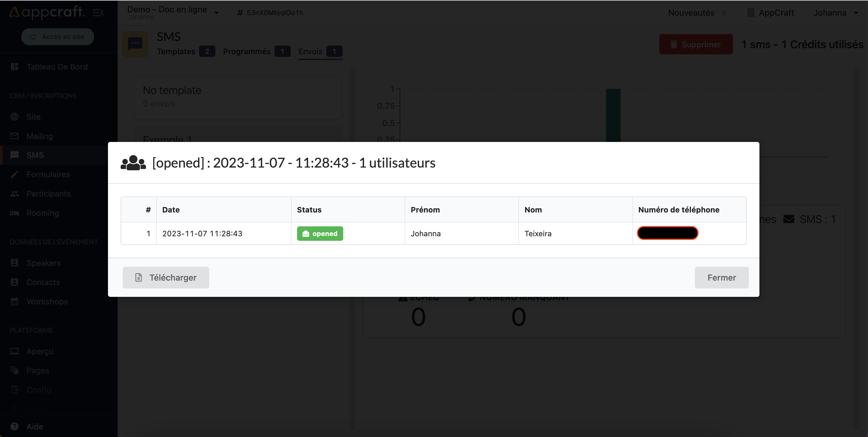The image size is (868, 437).
Task: Click the SMS sidebar icon
Action: 14,155
